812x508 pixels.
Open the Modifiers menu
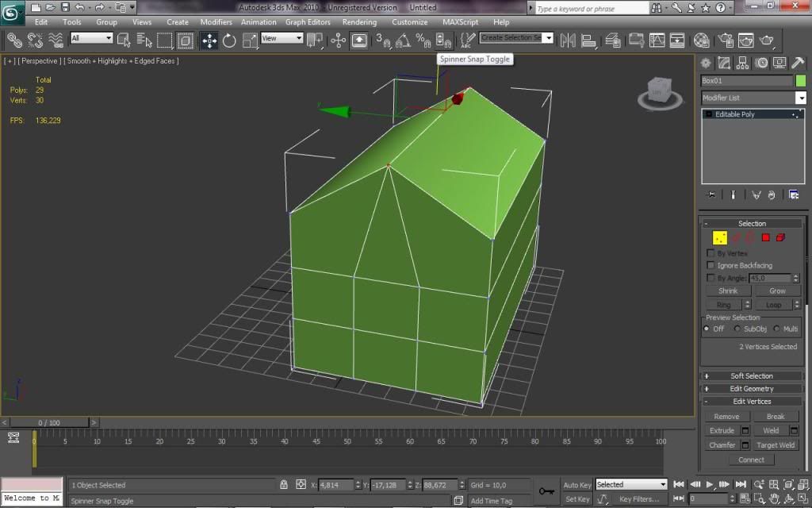tap(216, 22)
